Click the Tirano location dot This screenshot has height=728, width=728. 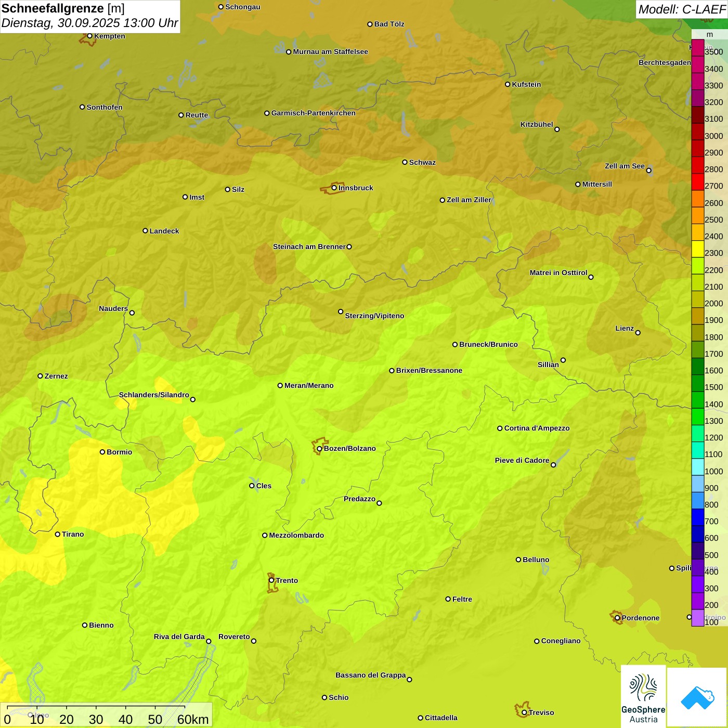coord(58,534)
